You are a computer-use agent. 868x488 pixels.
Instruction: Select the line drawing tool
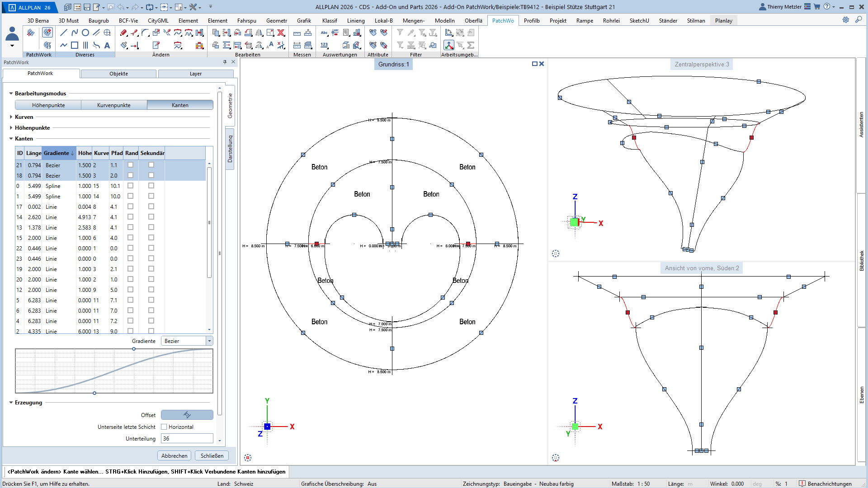click(x=64, y=33)
